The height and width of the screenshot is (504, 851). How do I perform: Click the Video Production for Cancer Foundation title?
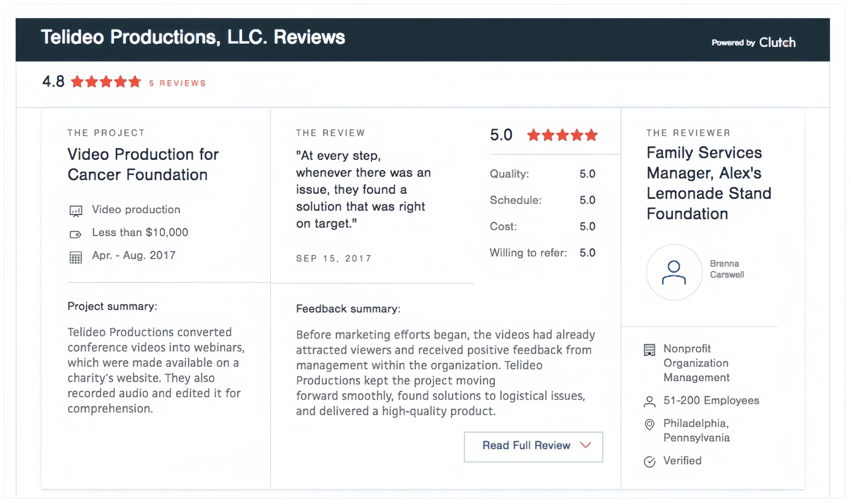pyautogui.click(x=143, y=164)
